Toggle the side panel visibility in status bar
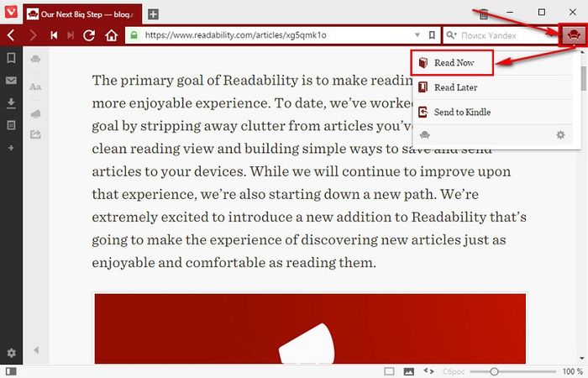 (x=11, y=370)
